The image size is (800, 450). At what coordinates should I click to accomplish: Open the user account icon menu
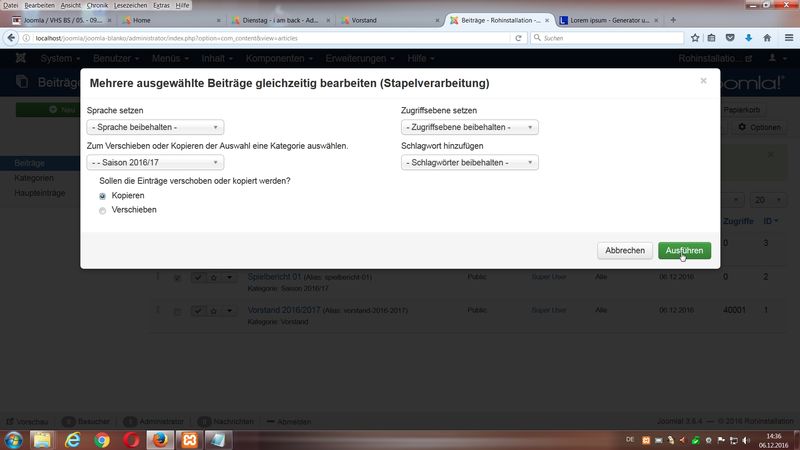777,59
